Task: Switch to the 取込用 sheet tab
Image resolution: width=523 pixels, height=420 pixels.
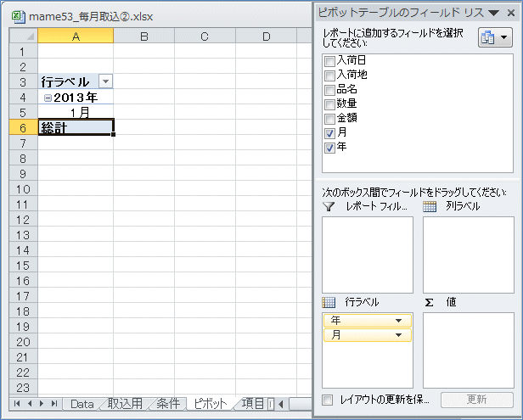Action: pyautogui.click(x=125, y=404)
